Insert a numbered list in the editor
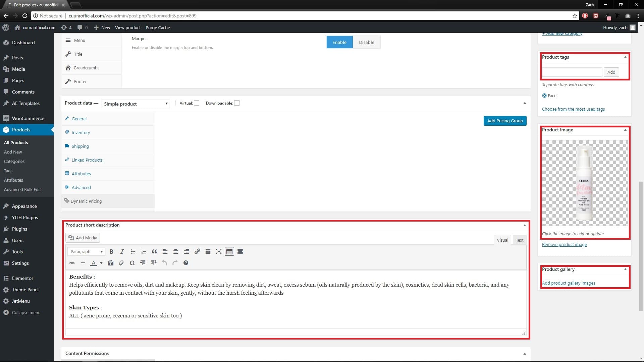 coord(144,251)
